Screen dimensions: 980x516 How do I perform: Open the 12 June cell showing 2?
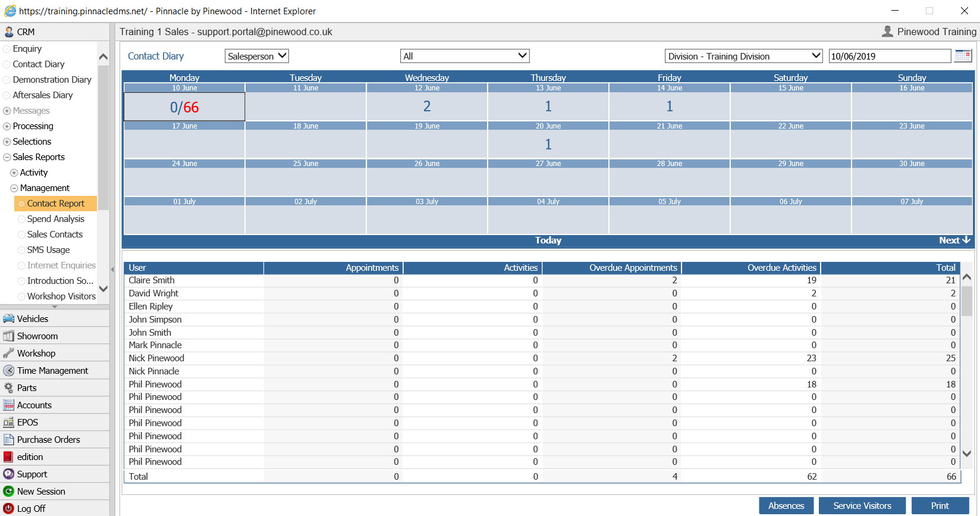click(x=427, y=107)
